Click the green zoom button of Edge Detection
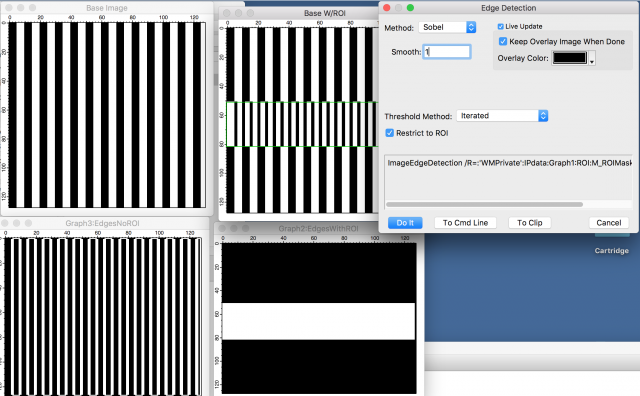Screen dimensions: 640x396 [411, 8]
